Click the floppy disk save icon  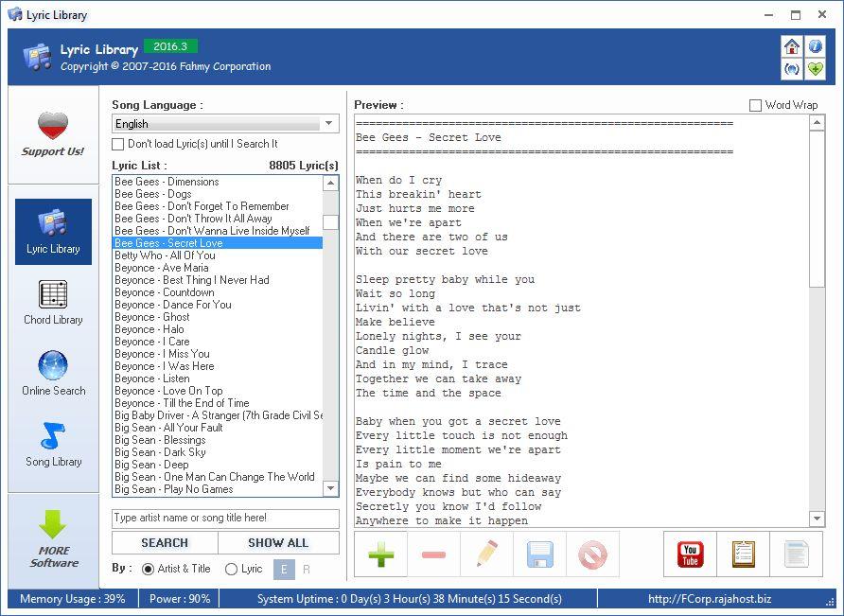539,554
